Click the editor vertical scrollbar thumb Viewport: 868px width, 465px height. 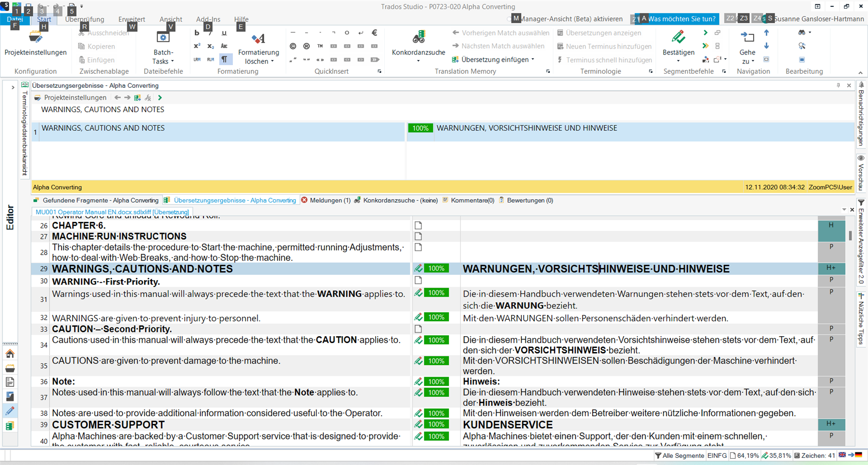point(850,235)
